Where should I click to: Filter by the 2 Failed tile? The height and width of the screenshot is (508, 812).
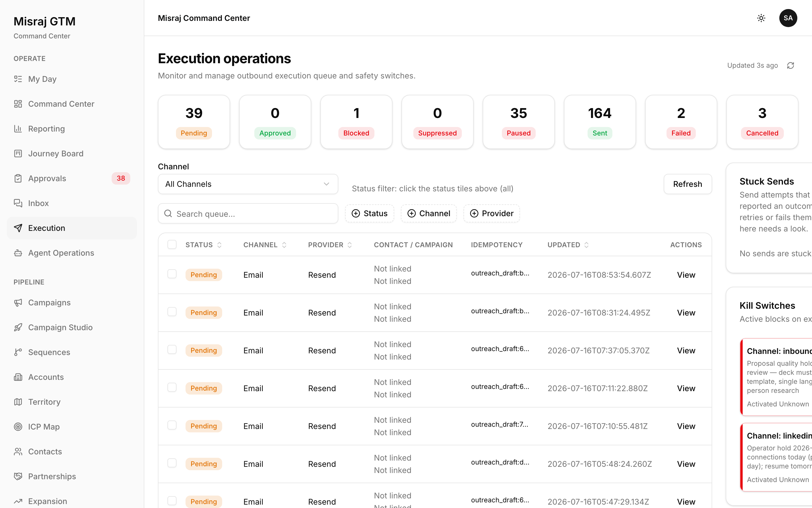tap(681, 122)
